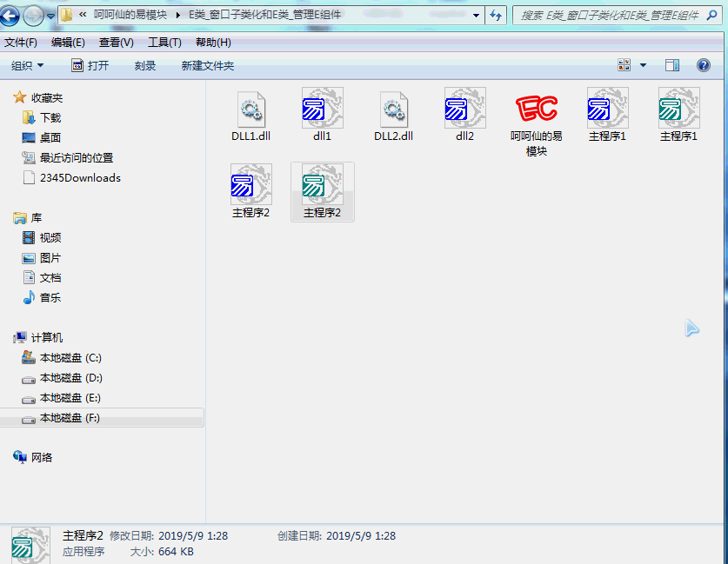This screenshot has height=564, width=728.
Task: Select the red EC 呵呵仙的易模块 file
Action: tap(537, 108)
